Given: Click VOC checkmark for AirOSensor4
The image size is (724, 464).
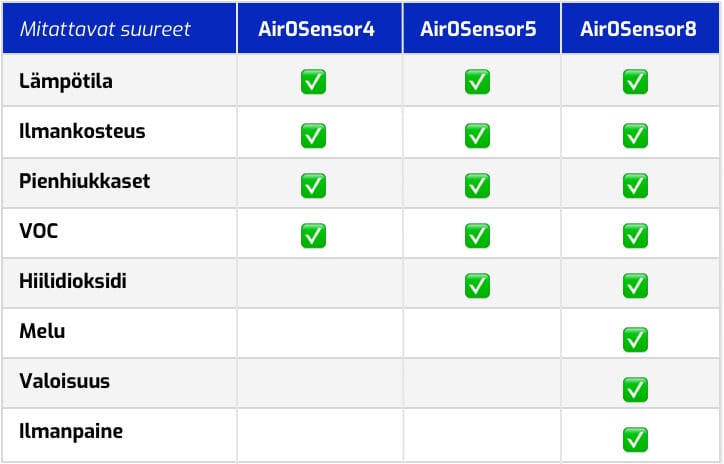Looking at the screenshot, I should [314, 235].
